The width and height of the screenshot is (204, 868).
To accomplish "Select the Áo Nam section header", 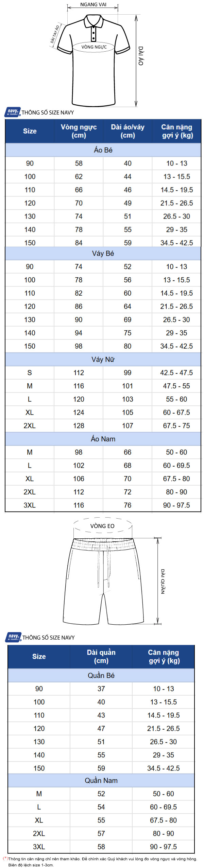I will (103, 439).
